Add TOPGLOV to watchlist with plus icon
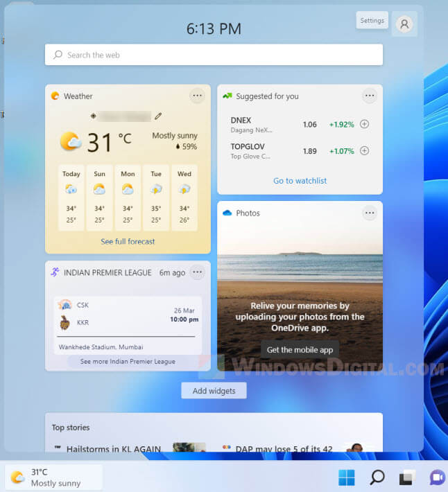Screen dimensions: 448x492 point(364,150)
